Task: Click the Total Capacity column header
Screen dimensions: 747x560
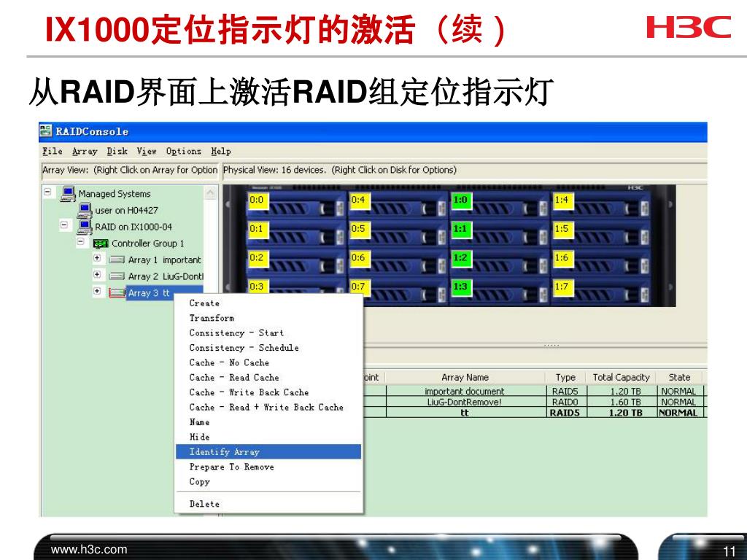Action: pos(622,377)
